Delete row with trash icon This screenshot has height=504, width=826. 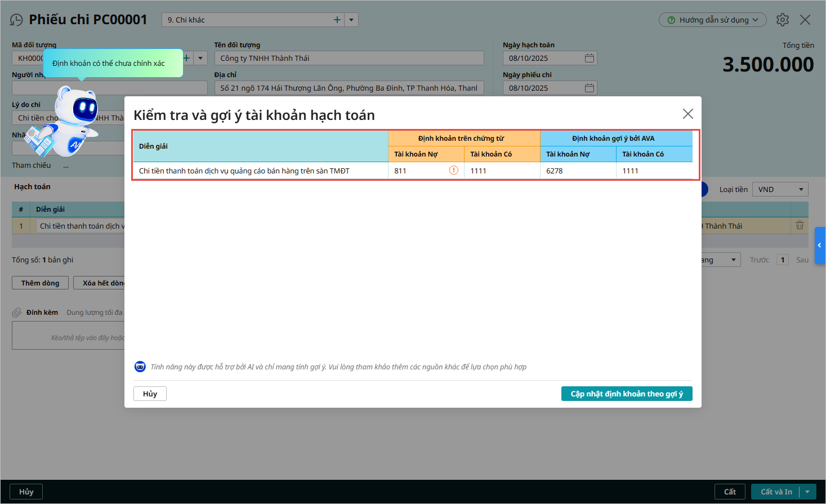pos(799,226)
